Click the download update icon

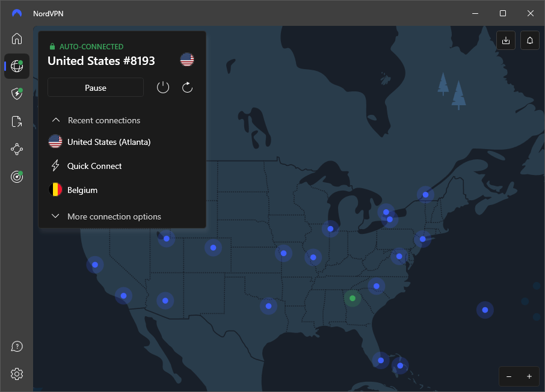(x=506, y=40)
